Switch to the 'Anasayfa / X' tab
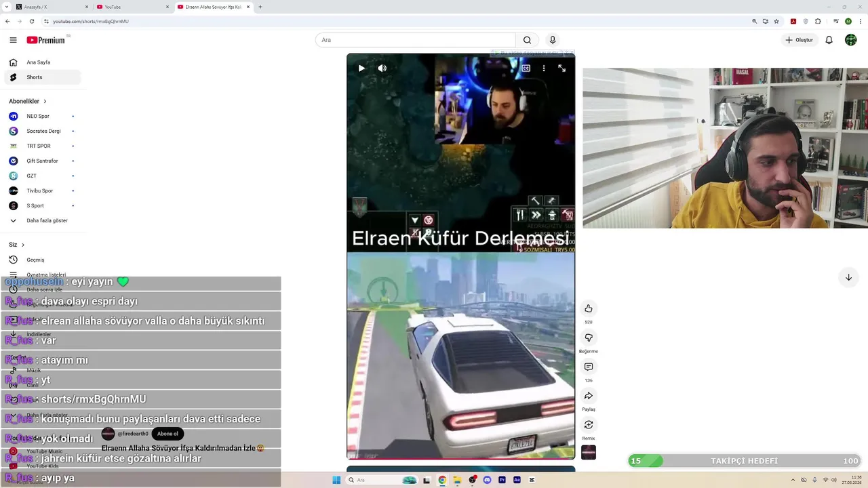This screenshot has width=868, height=488. point(51,7)
